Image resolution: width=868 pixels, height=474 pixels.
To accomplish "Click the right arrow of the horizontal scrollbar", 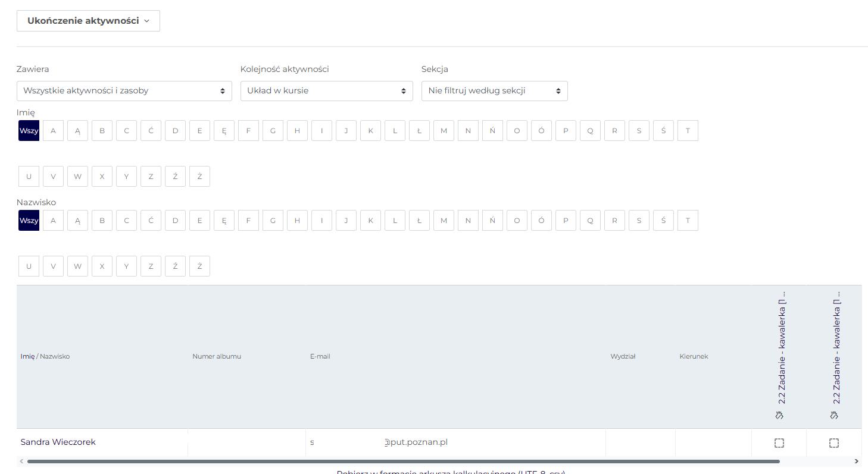I will coord(856,461).
